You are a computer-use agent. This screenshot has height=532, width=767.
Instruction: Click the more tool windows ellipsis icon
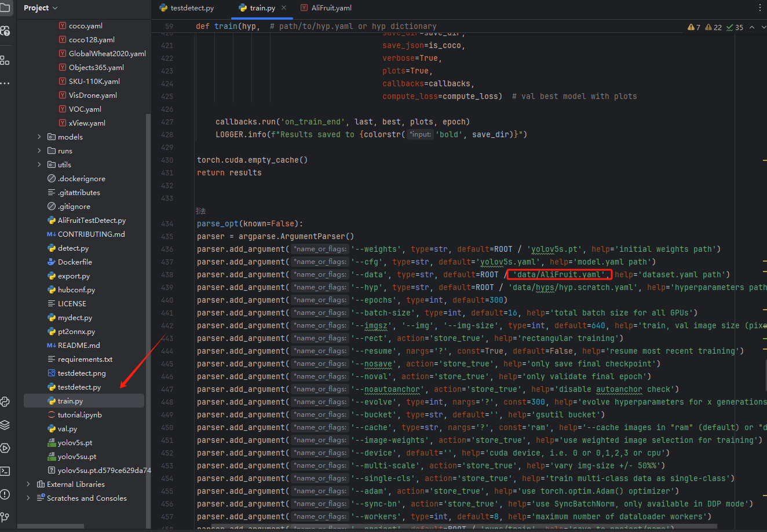pos(5,83)
